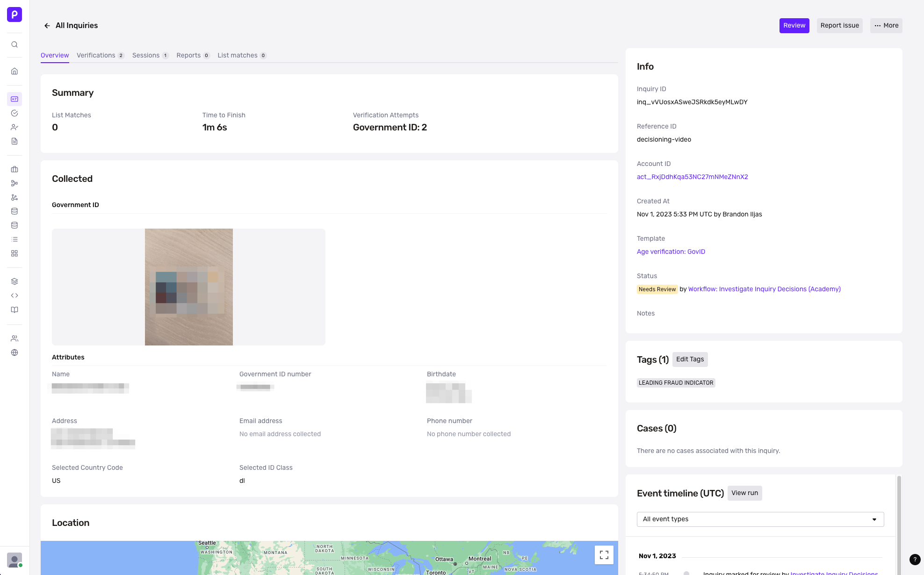
Task: Open the briefcase cases sidebar icon
Action: (x=14, y=169)
